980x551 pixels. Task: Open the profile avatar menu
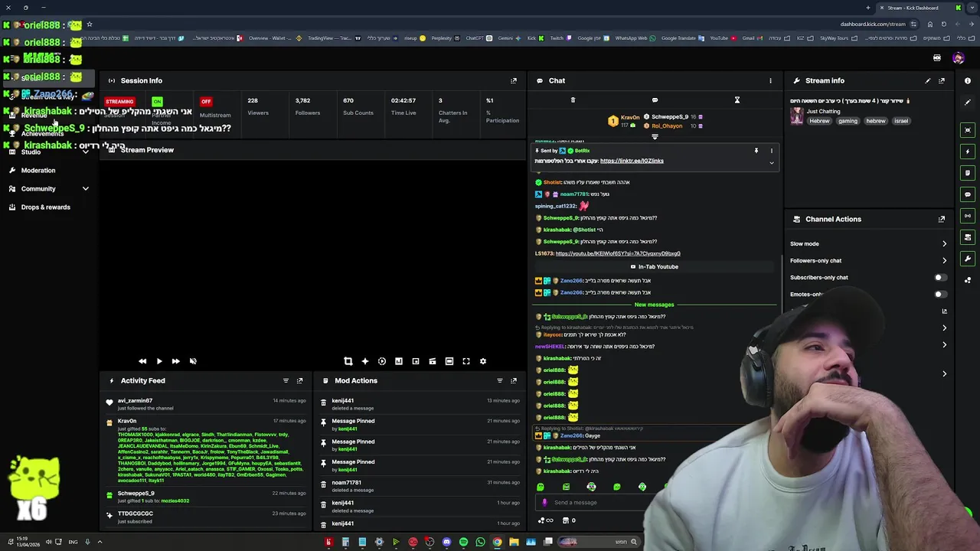coord(958,58)
